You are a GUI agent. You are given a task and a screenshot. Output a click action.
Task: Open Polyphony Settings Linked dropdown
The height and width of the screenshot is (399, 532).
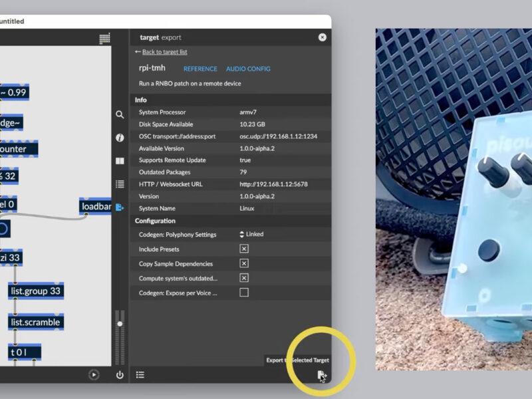[x=251, y=235]
